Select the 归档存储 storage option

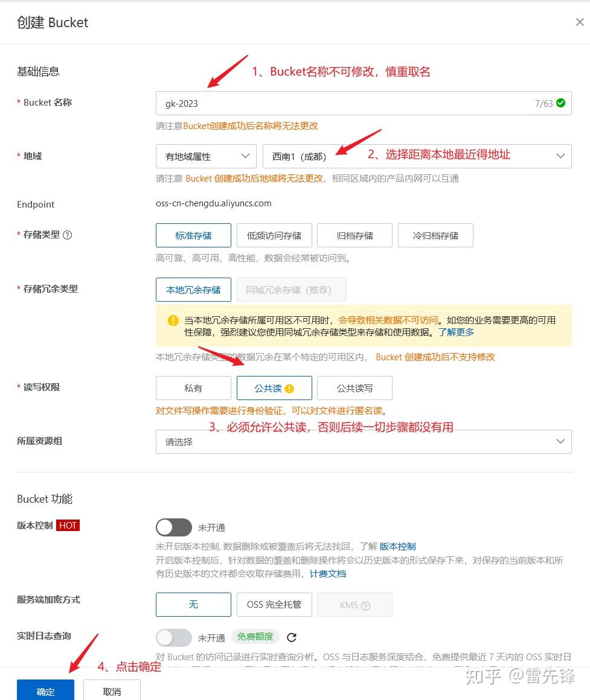tap(354, 235)
